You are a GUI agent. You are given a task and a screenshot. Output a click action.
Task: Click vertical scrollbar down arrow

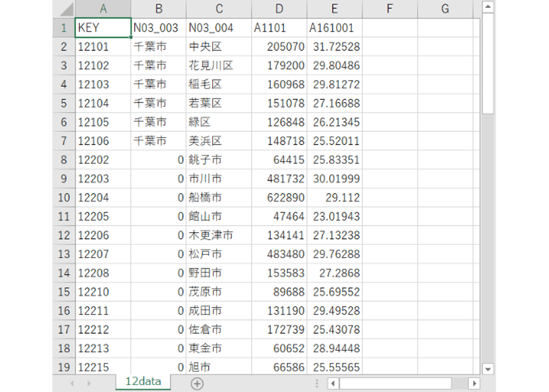click(488, 369)
